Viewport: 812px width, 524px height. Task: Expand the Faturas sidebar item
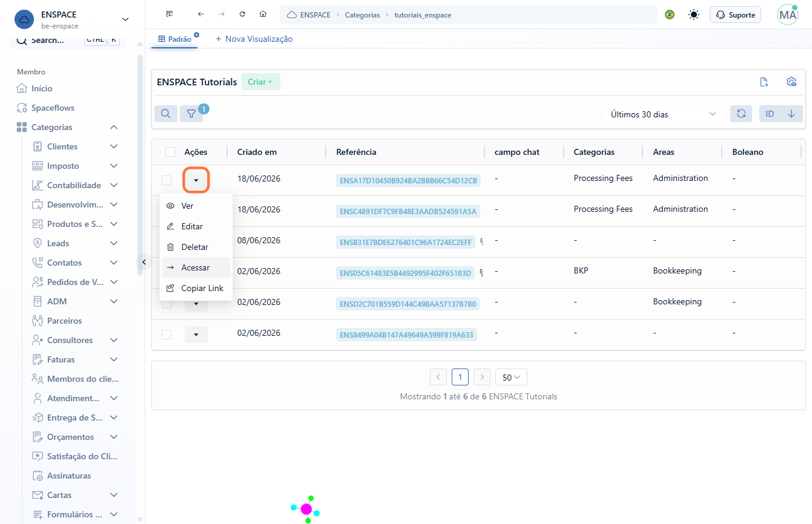[x=113, y=359]
